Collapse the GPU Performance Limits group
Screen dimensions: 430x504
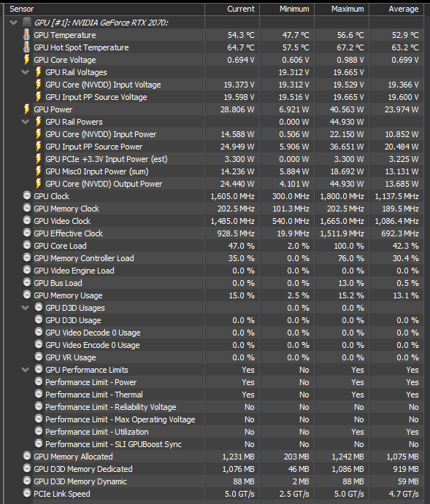click(25, 370)
